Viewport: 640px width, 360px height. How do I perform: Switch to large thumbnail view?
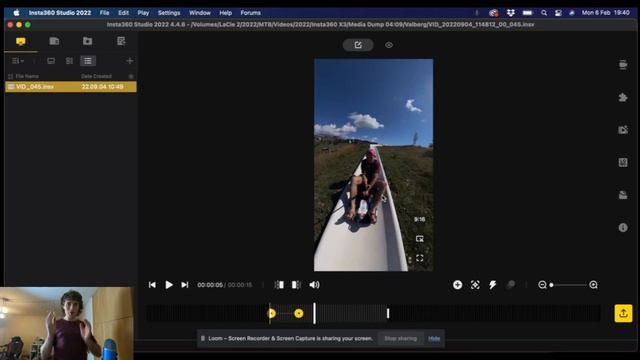[51, 61]
